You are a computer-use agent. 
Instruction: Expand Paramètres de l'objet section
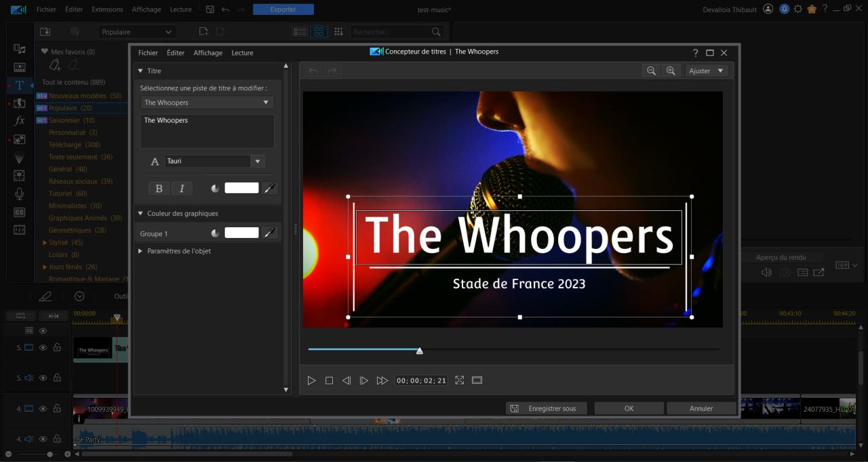(x=140, y=251)
